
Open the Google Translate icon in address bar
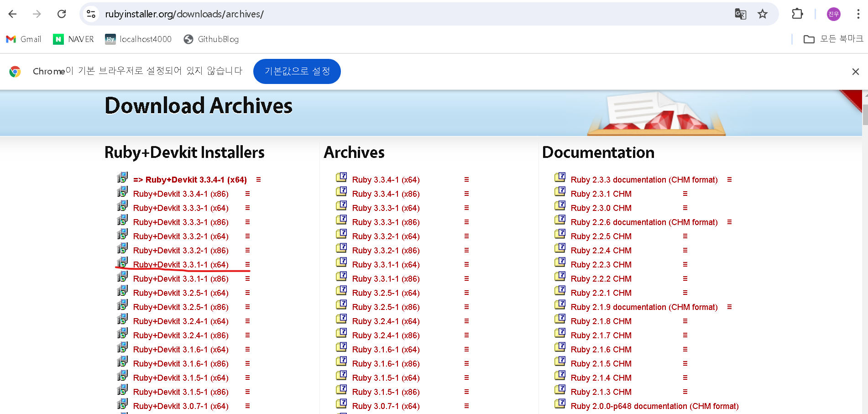coord(741,14)
